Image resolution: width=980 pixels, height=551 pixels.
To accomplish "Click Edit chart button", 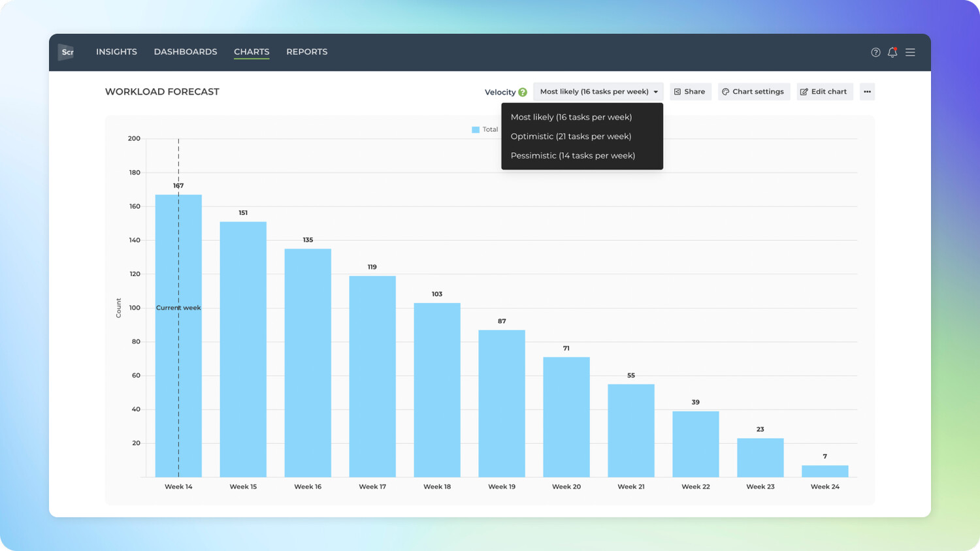I will pos(825,91).
